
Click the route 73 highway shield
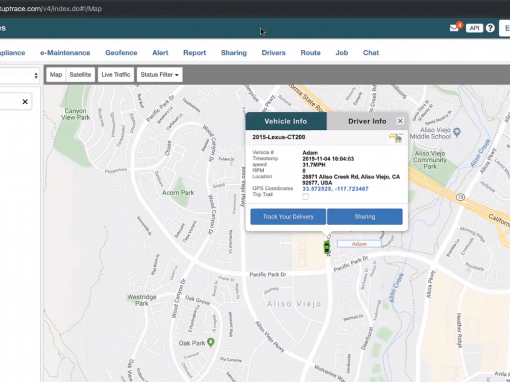pos(460,197)
